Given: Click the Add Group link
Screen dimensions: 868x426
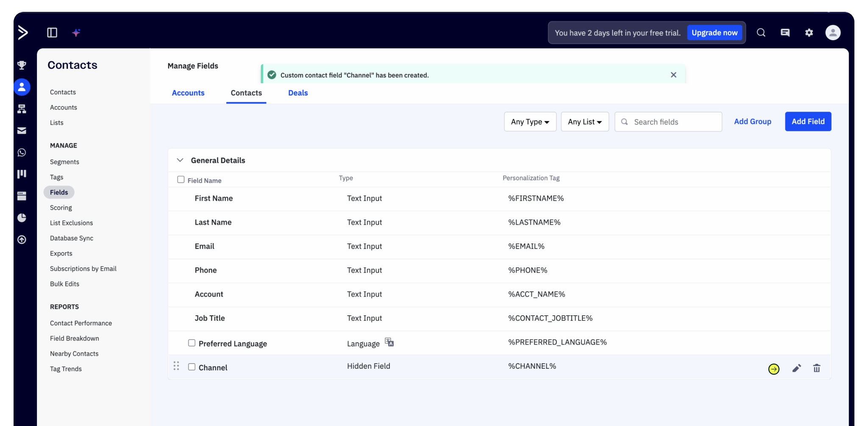Looking at the screenshot, I should [x=753, y=121].
